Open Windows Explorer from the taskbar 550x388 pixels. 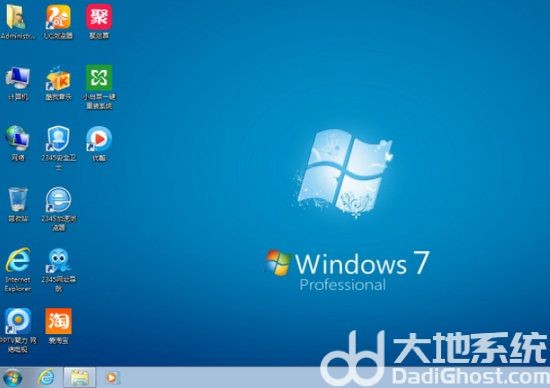coord(80,377)
